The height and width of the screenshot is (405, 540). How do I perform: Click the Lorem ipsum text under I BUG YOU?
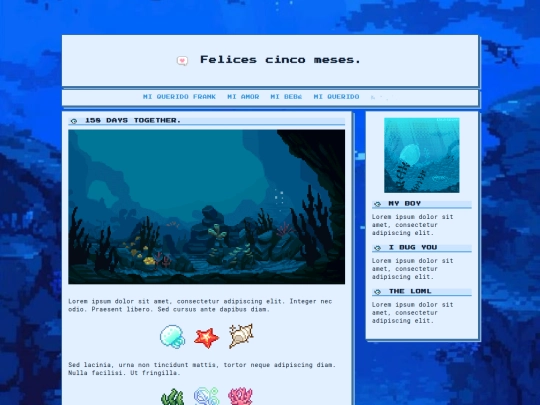[x=413, y=269]
